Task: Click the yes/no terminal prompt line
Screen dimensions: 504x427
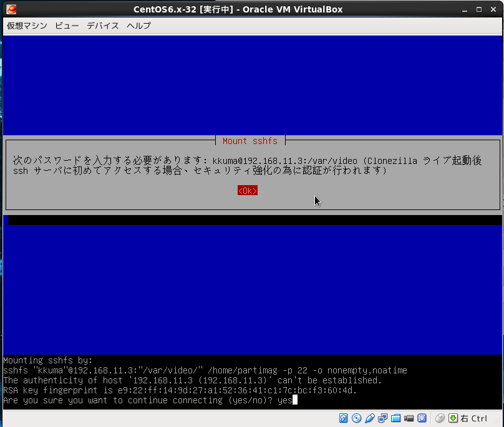Action: pyautogui.click(x=148, y=400)
